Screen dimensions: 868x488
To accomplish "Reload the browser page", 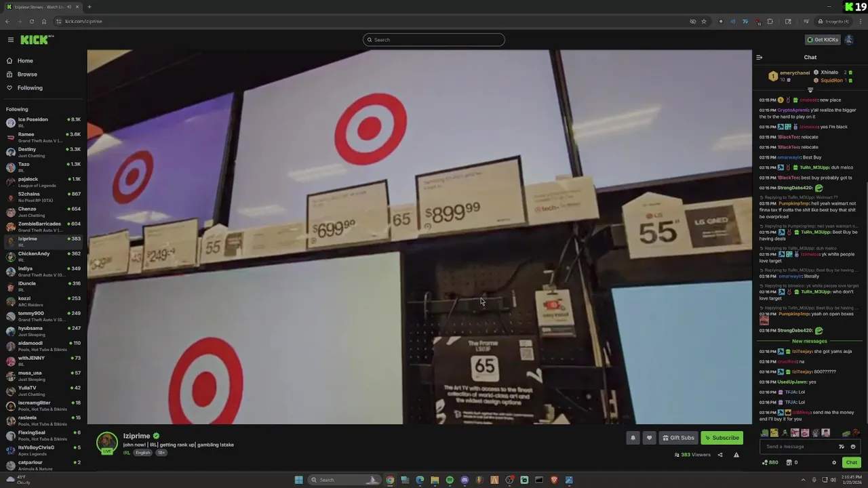I will pos(32,21).
